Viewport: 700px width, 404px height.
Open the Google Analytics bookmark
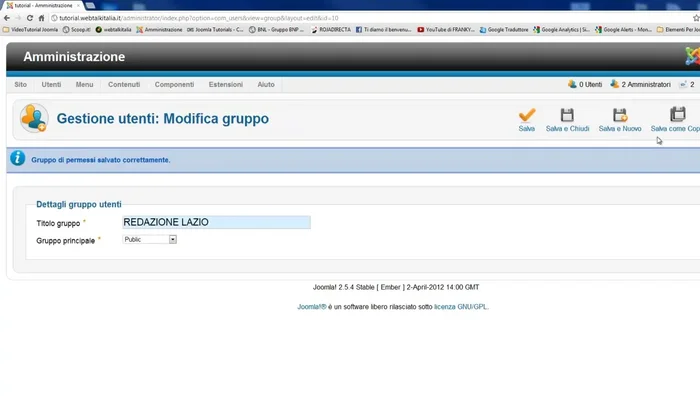[562, 29]
